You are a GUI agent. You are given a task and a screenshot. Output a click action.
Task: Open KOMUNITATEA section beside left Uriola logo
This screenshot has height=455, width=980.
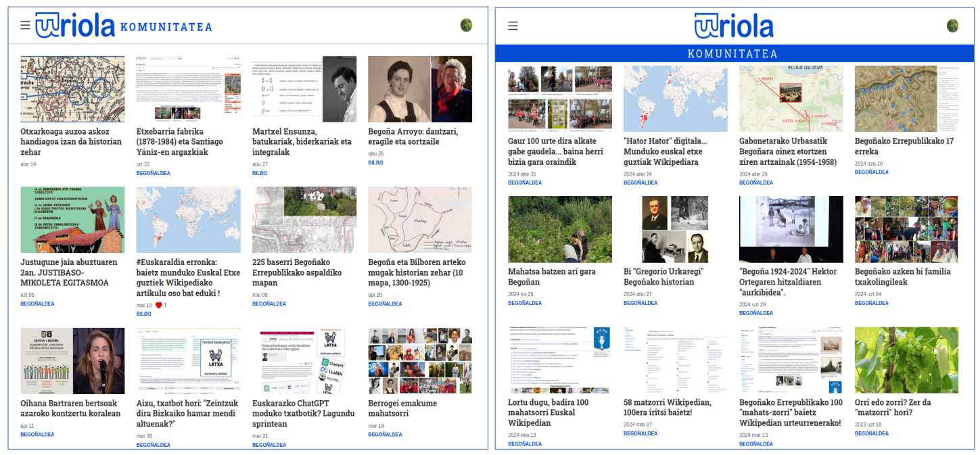tap(166, 27)
